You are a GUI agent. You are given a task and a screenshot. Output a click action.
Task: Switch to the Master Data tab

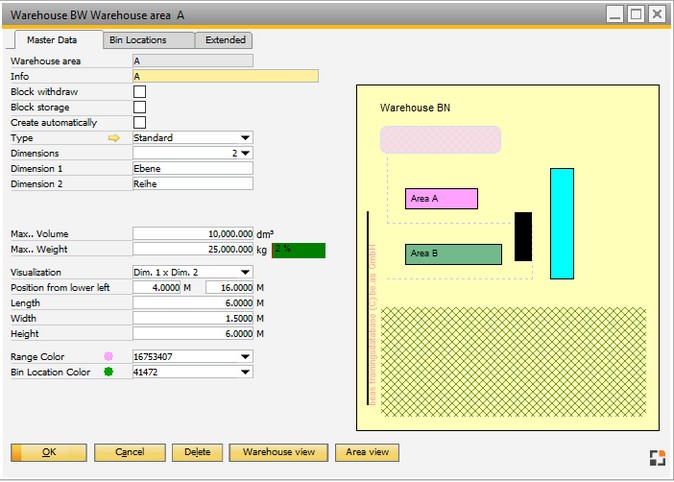[52, 40]
